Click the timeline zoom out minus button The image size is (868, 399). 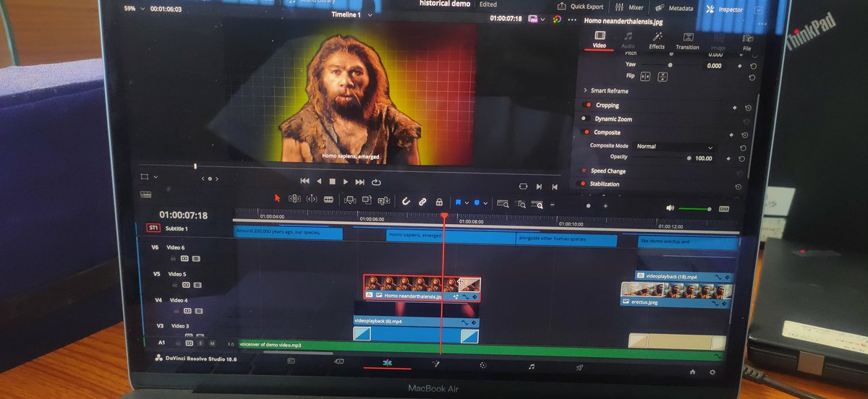coord(553,205)
